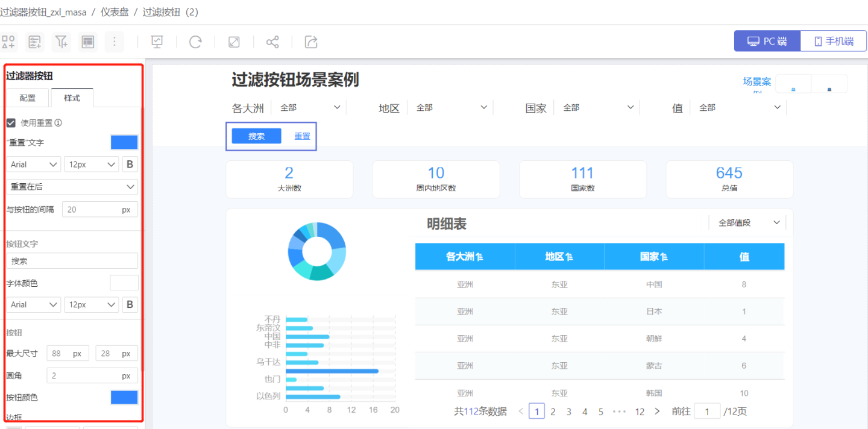Screen dimensions: 868x429
Task: Toggle bold for the 重置 text
Action: click(x=130, y=164)
